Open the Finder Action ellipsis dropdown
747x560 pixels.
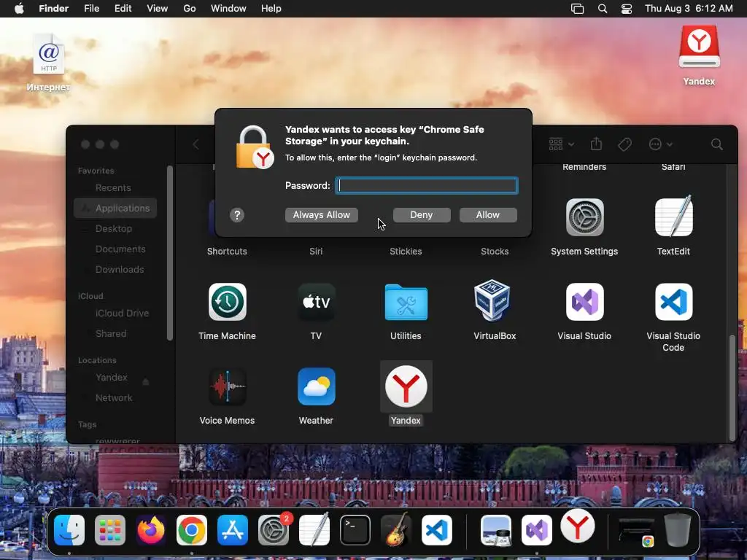click(x=660, y=144)
